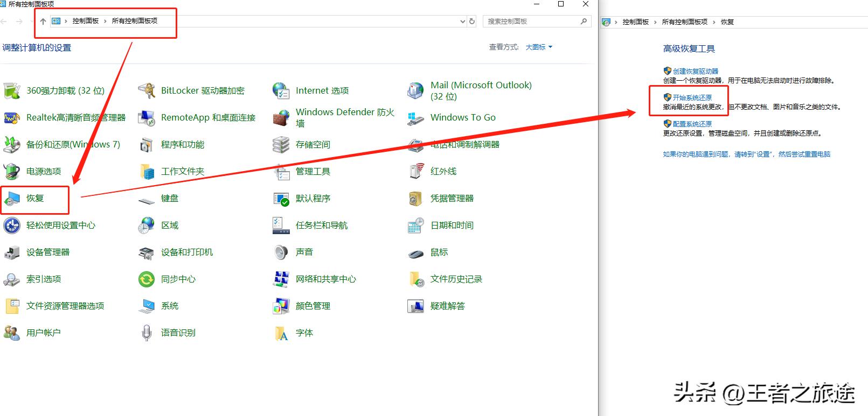Screen dimensions: 868x416
Task: Open 电话和调制解调器 text link
Action: [465, 144]
